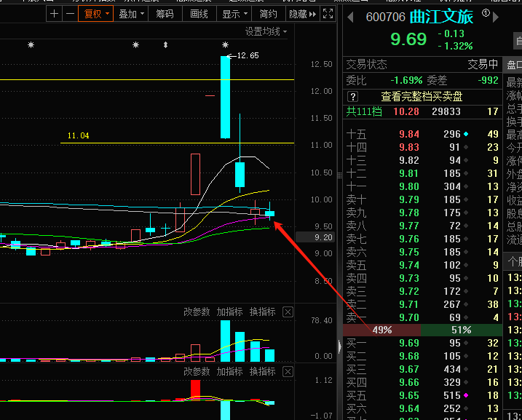The image size is (522, 420).
Task: Select 买六 price 9.64
Action: pos(409,408)
